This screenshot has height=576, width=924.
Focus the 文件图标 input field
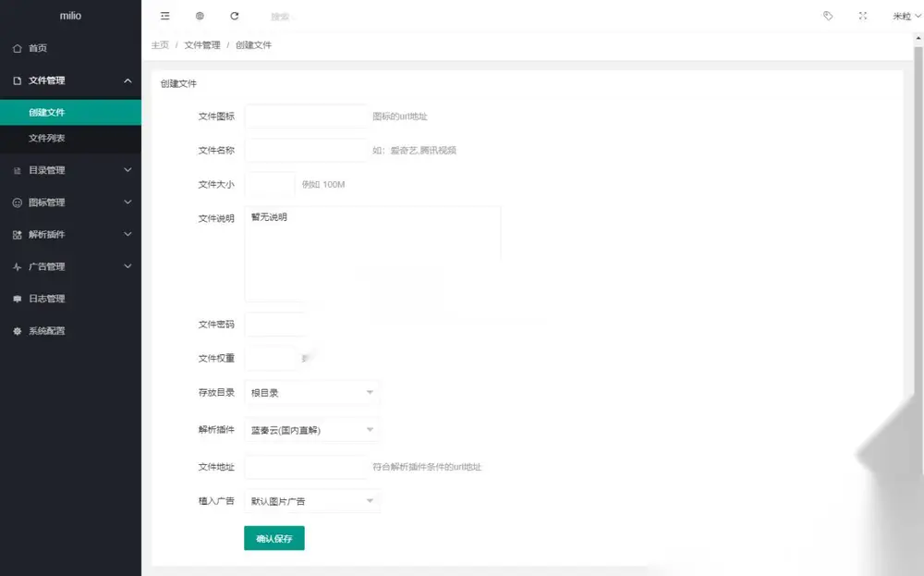306,116
